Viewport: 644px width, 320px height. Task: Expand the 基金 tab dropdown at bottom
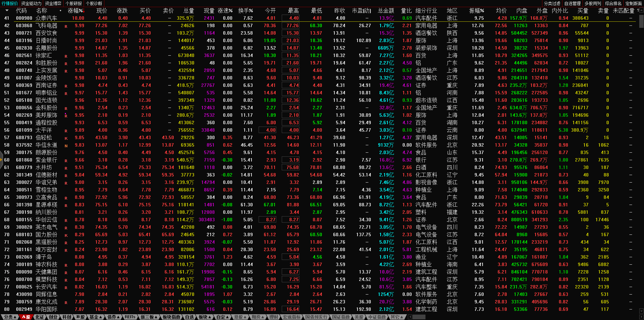95,317
